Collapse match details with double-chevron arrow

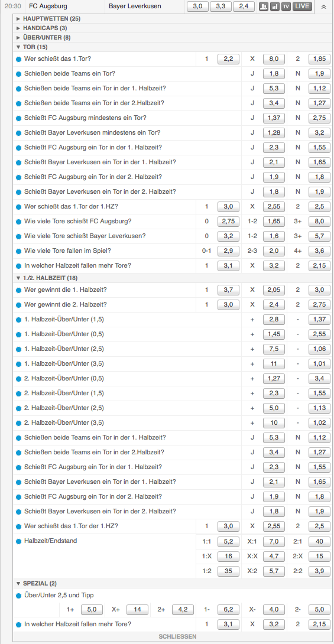tap(324, 6)
